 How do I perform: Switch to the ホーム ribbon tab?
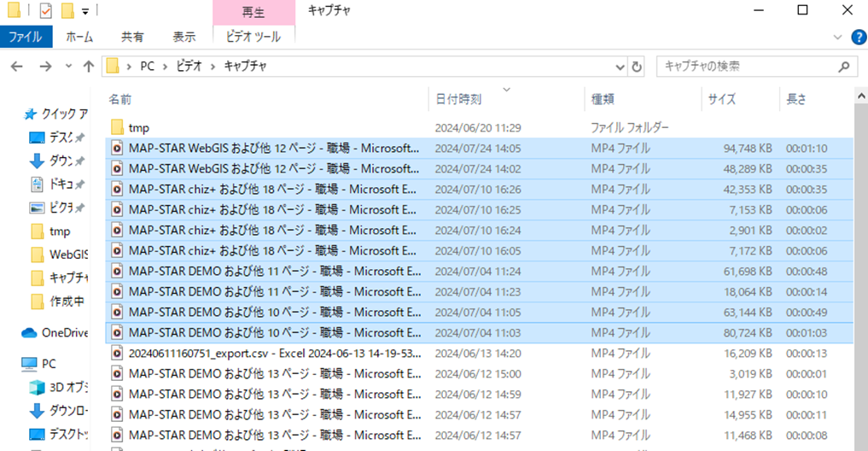[79, 37]
